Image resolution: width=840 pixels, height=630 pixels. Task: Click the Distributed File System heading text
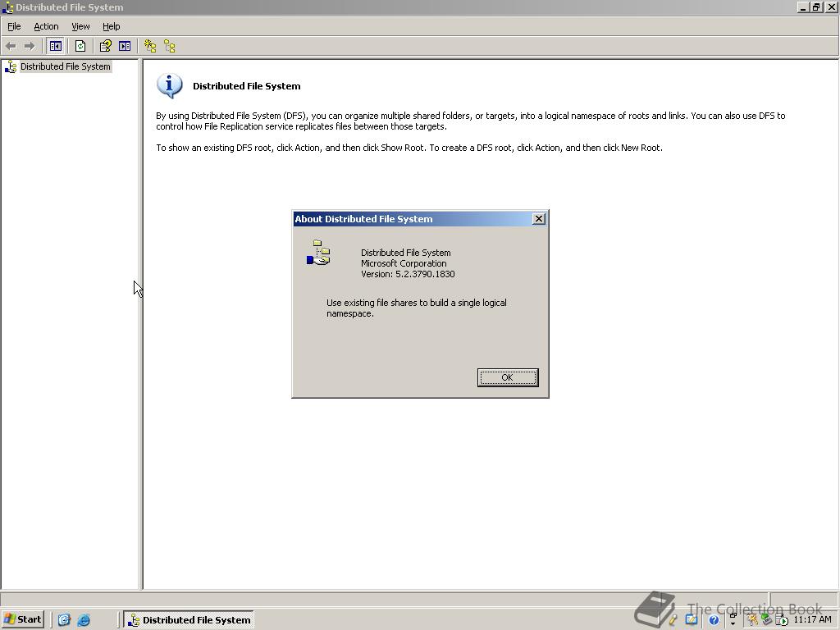click(246, 86)
